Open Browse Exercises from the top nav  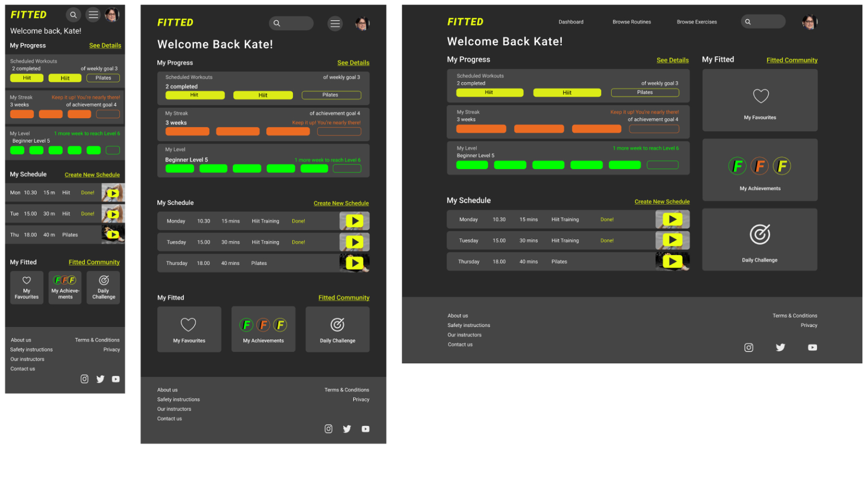(697, 22)
